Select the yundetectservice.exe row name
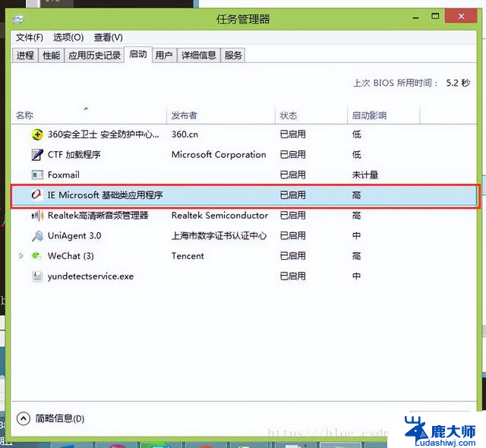The height and width of the screenshot is (448, 486). click(x=90, y=276)
